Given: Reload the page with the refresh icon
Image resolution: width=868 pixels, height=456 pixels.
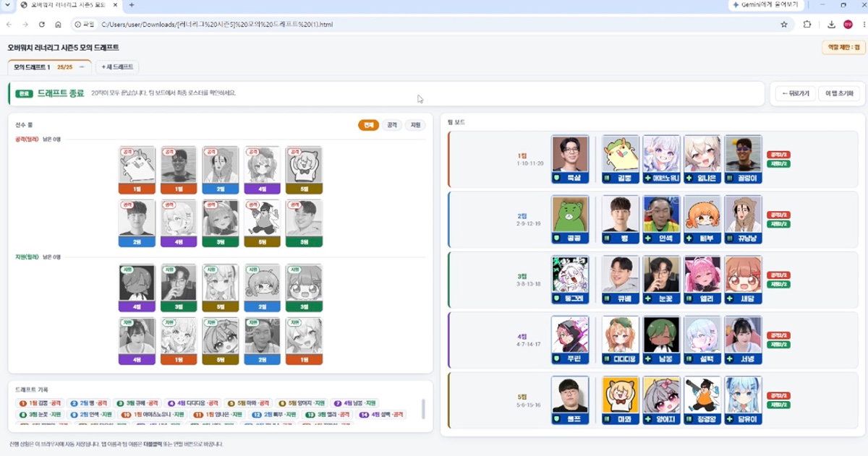Looking at the screenshot, I should pos(41,25).
